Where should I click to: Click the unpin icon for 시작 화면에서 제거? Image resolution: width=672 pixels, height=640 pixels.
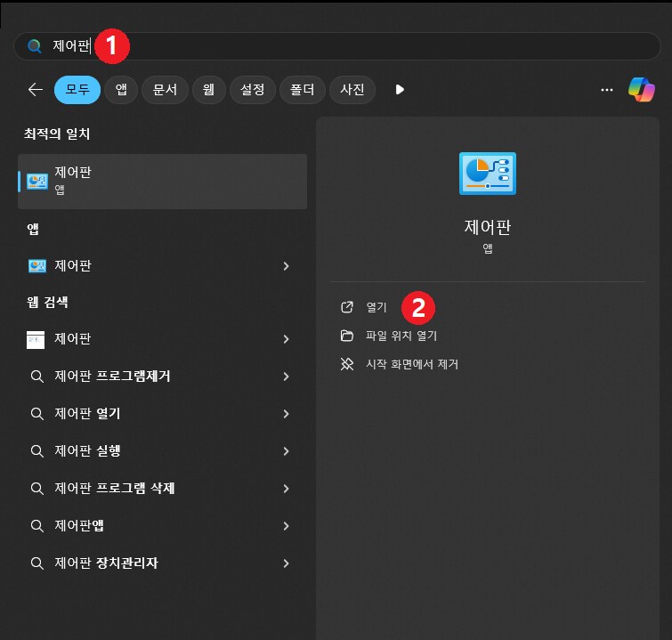(x=347, y=364)
